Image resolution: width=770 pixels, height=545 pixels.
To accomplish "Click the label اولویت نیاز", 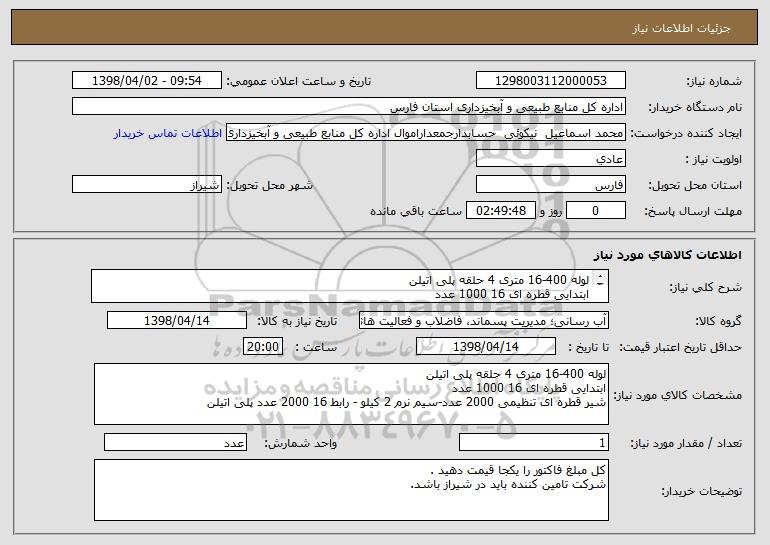I will [x=714, y=159].
